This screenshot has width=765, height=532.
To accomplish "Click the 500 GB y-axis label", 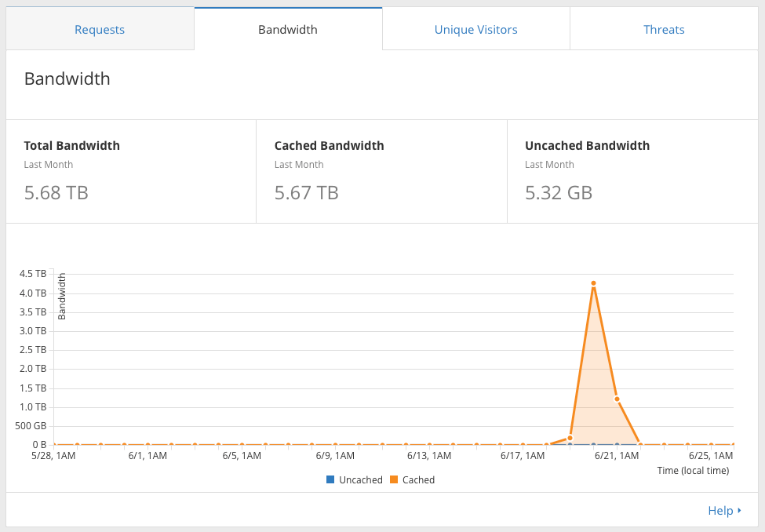I will point(31,426).
